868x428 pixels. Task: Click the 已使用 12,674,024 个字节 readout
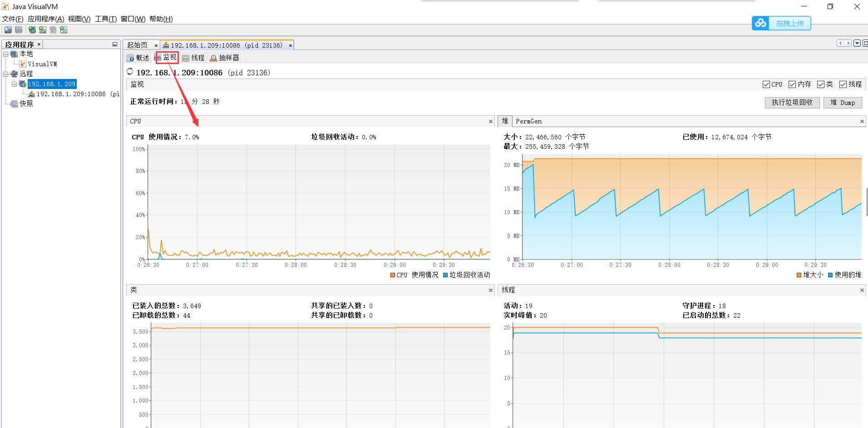pyautogui.click(x=727, y=137)
